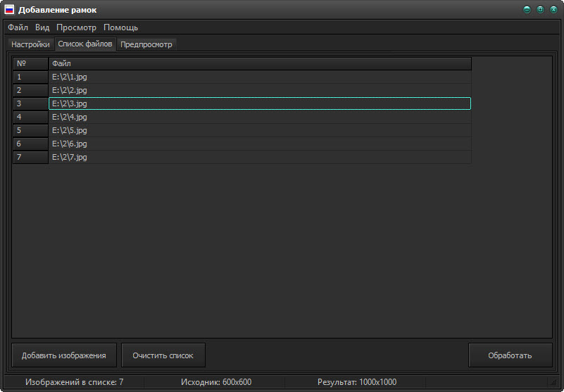Screen dimensions: 564x392
Task: Click row number 3 cell
Action: pos(30,103)
